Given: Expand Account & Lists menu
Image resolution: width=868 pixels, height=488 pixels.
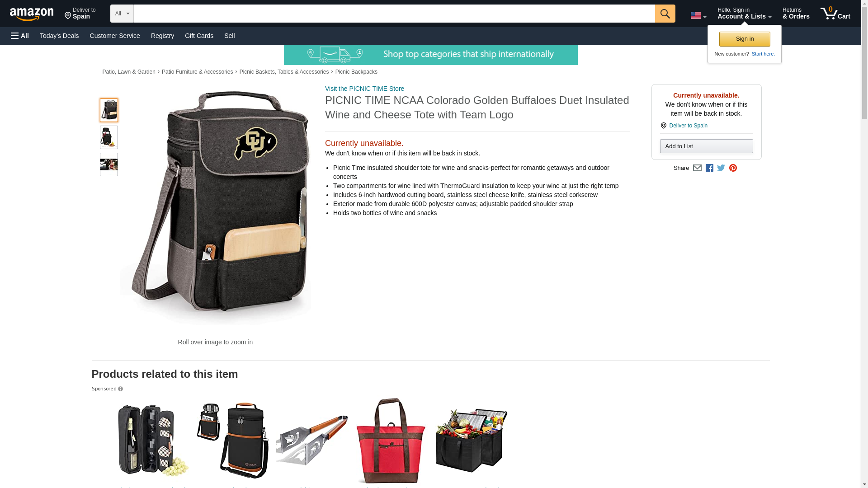Looking at the screenshot, I should [744, 14].
